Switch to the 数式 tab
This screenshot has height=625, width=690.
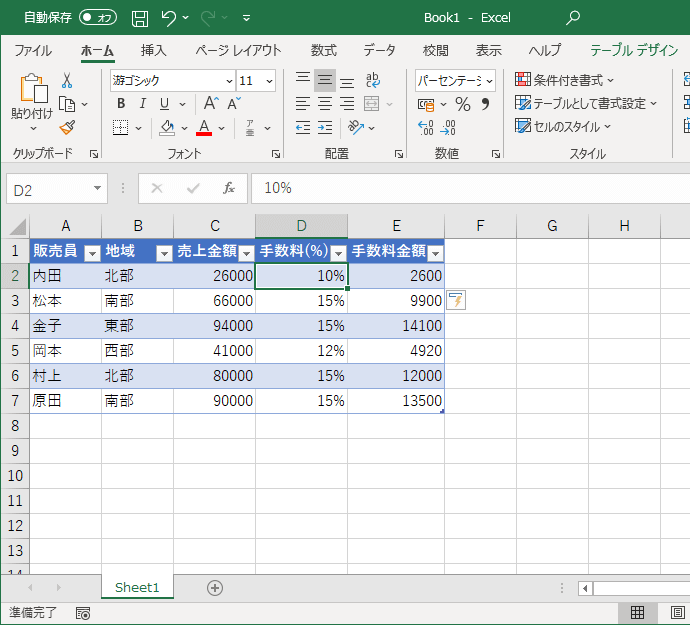point(323,51)
